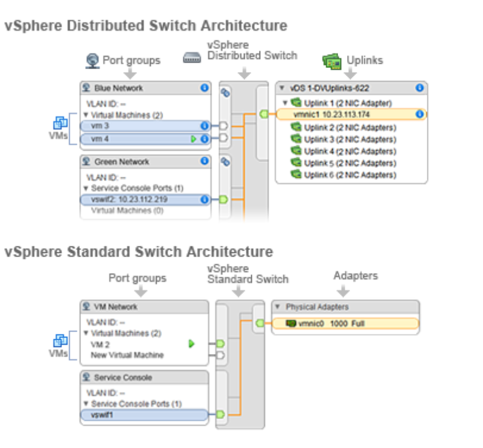Show info for vmnic1 10.23.113.174
This screenshot has height=448, width=483.
point(420,114)
